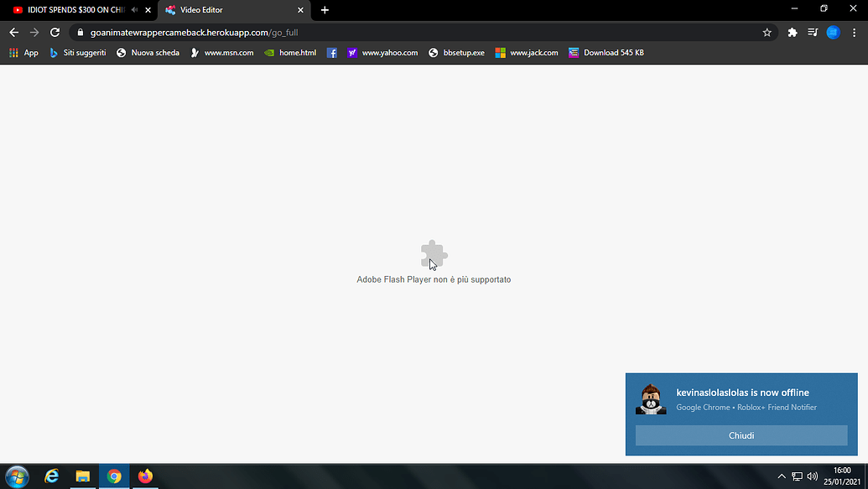Viewport: 868px width, 489px height.
Task: Open the App bookmarks folder menu
Action: [x=23, y=52]
